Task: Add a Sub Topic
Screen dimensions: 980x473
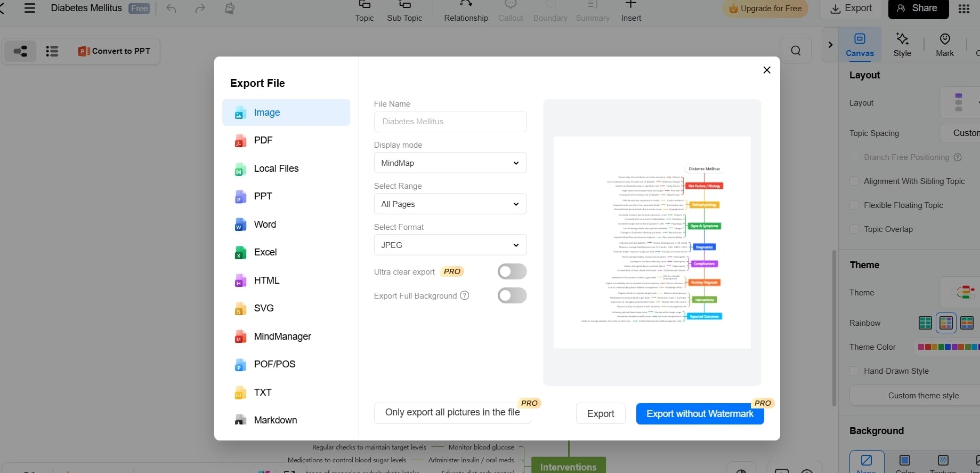Action: pyautogui.click(x=404, y=11)
